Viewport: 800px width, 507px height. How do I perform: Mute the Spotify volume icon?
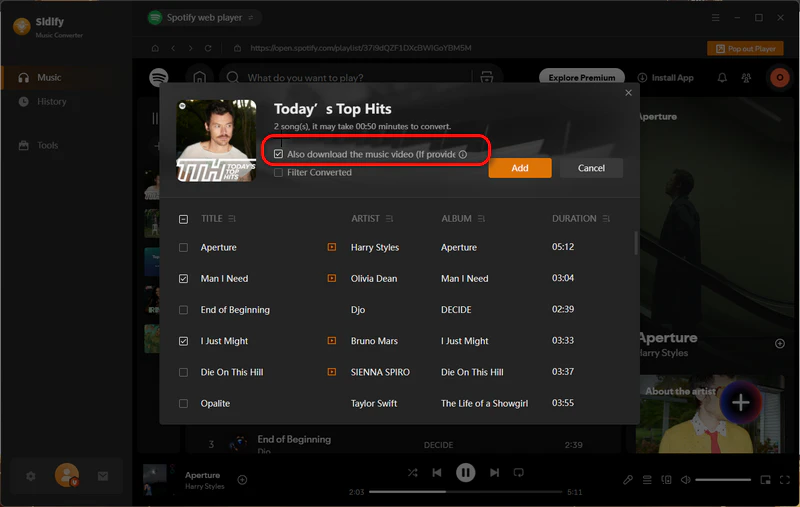686,479
